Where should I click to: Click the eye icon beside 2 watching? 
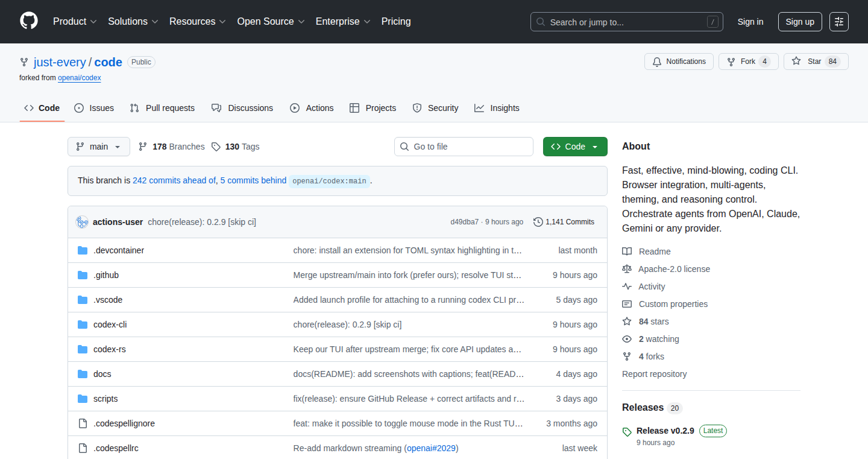coord(627,339)
